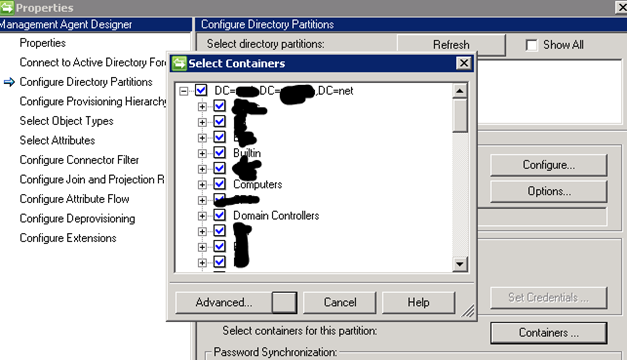Expand the node just above Builtin
Screen dimensions: 627x360
(202, 138)
